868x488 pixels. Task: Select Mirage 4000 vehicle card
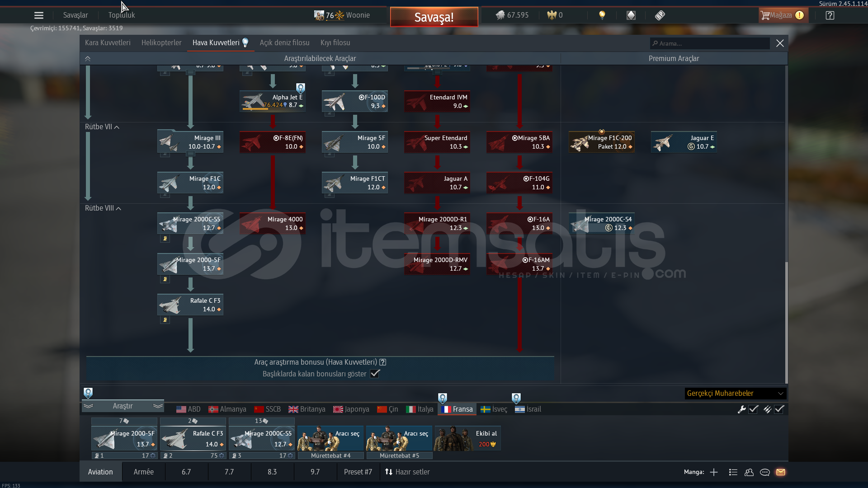click(273, 224)
